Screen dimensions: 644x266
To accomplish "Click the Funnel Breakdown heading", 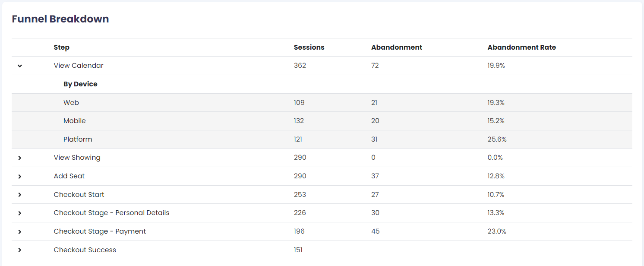I will pos(60,19).
